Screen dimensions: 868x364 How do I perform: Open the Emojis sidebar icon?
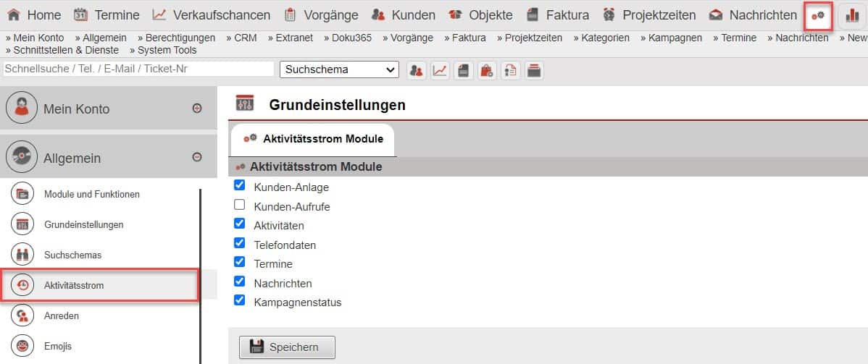tap(22, 346)
